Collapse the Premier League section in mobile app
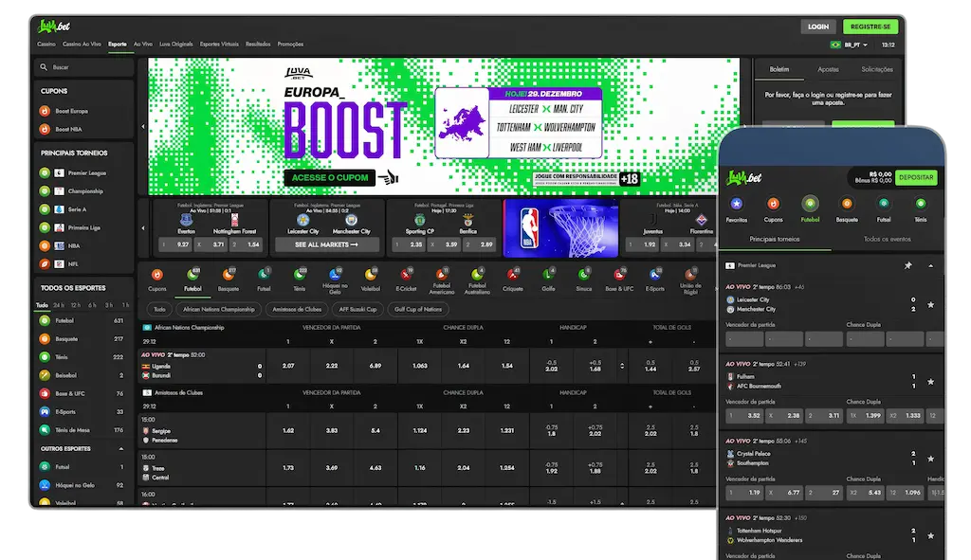 pyautogui.click(x=930, y=265)
